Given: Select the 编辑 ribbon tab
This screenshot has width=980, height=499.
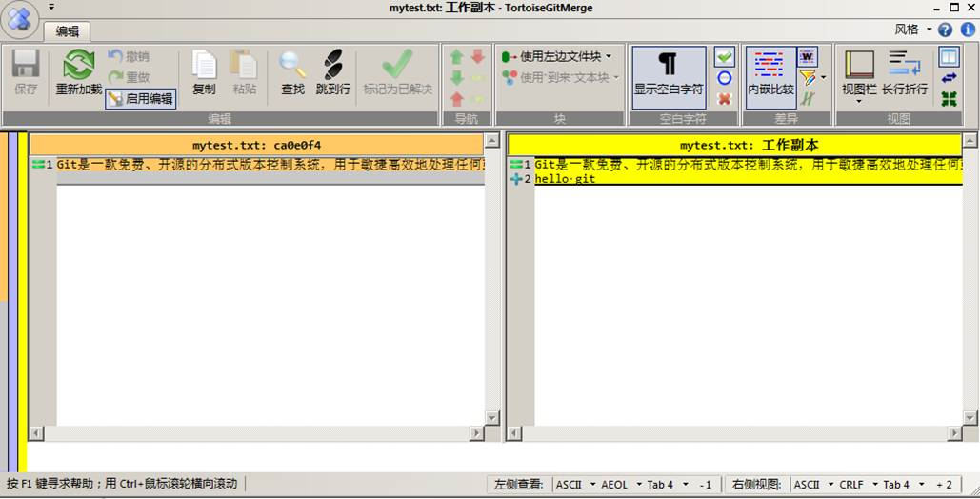Looking at the screenshot, I should coord(68,31).
